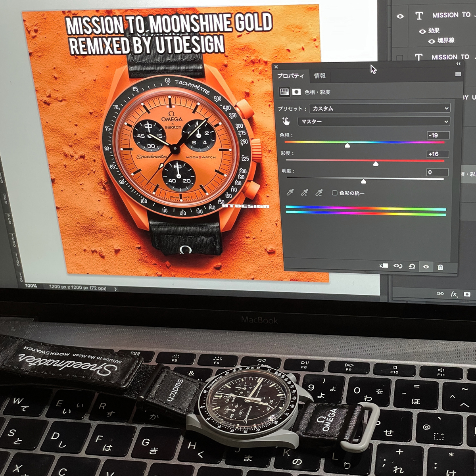Viewport: 476px width, 476px height.
Task: Click the 彩度 saturation slider handle
Action: pyautogui.click(x=376, y=163)
